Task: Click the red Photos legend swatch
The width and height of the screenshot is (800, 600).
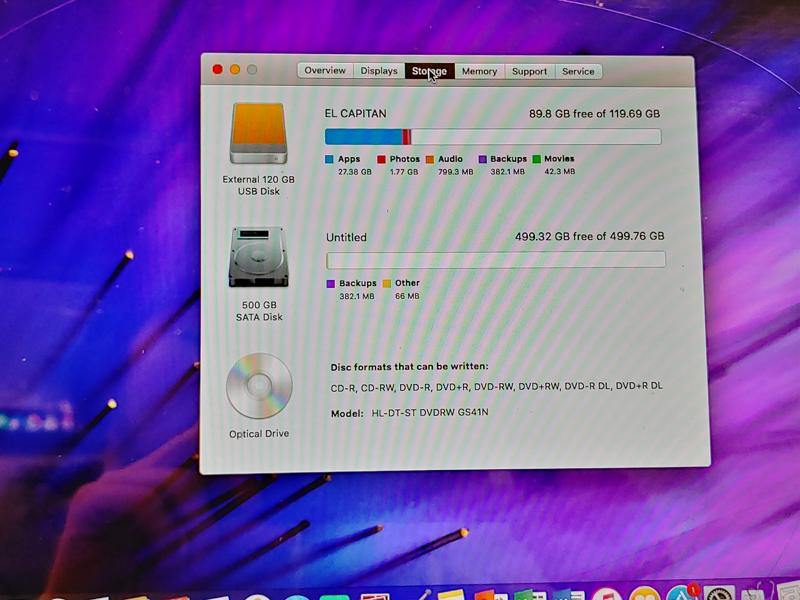Action: (381, 159)
